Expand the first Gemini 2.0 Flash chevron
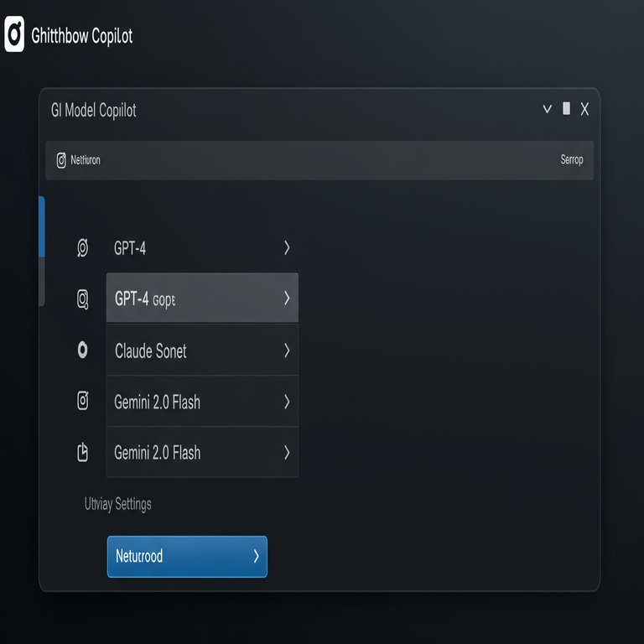This screenshot has width=644, height=644. (287, 402)
